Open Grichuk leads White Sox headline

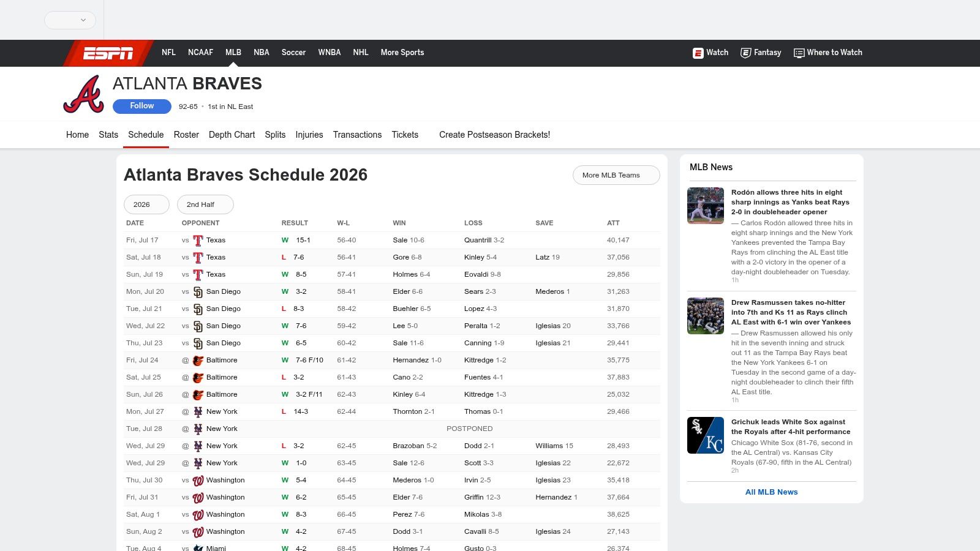[791, 427]
